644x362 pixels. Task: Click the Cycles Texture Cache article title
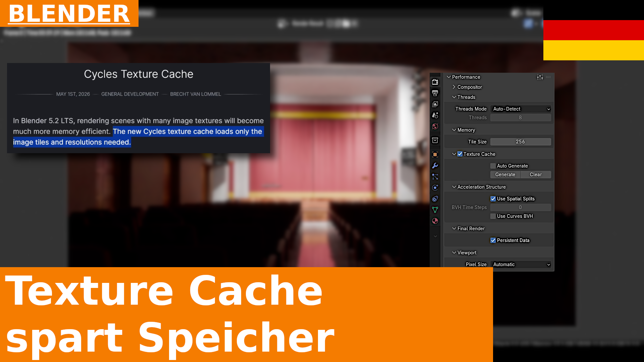tap(139, 74)
